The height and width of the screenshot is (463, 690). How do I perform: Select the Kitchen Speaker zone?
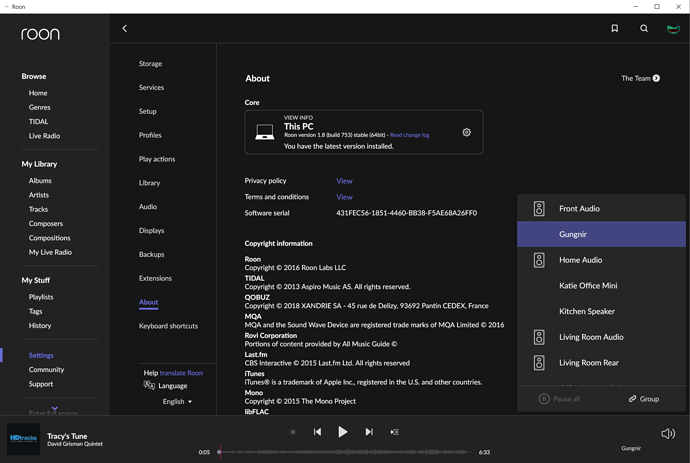(601, 311)
